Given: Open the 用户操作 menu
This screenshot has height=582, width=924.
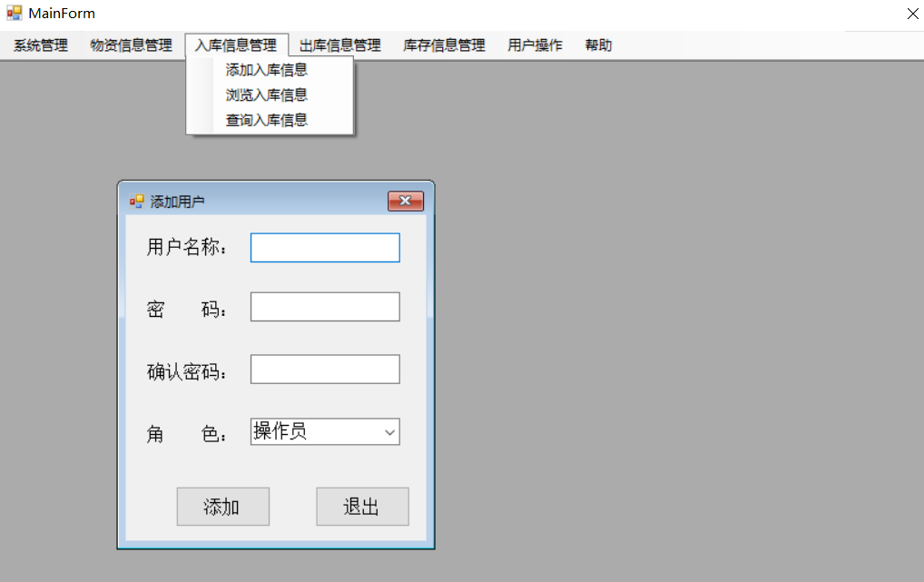Looking at the screenshot, I should point(535,44).
